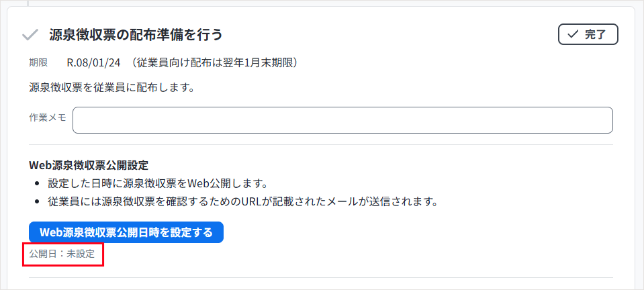Click the Web源泉徴収票公開設定 heading
The height and width of the screenshot is (290, 644).
point(89,164)
